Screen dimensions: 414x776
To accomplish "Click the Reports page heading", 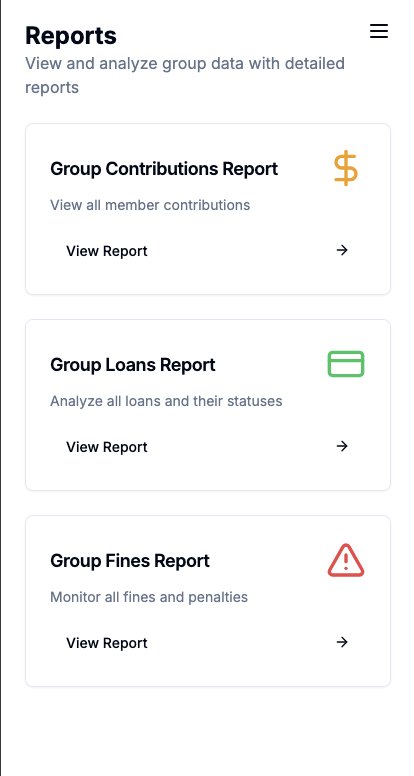I will coord(71,36).
